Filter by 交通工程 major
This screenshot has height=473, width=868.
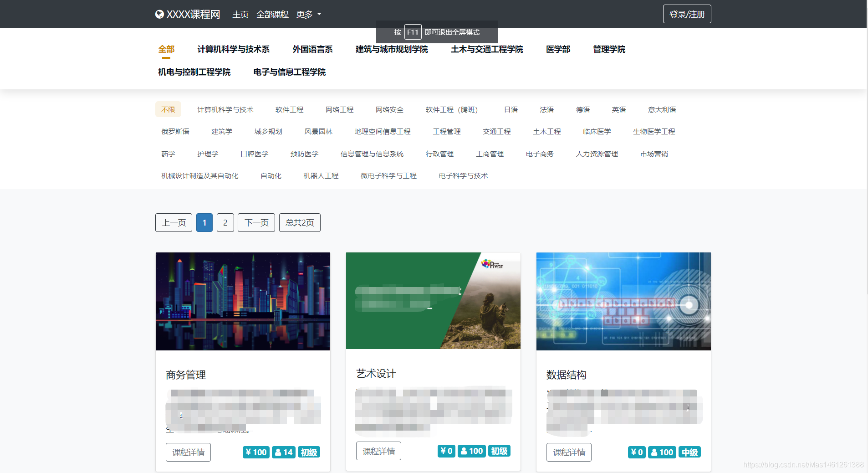tap(497, 131)
